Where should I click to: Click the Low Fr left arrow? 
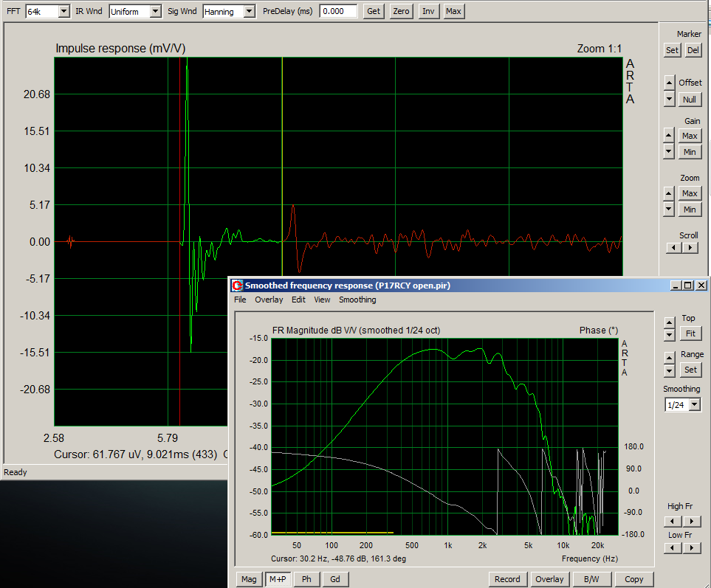[x=673, y=548]
